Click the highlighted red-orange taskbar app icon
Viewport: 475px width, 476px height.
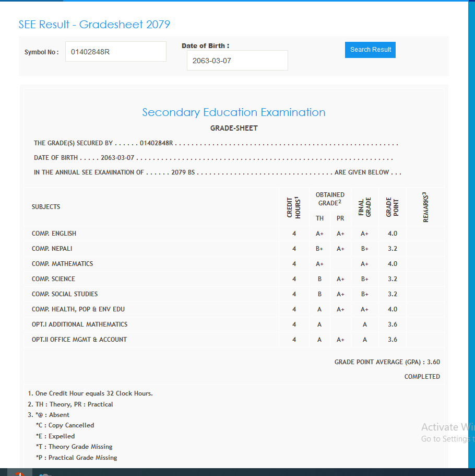tap(20, 473)
